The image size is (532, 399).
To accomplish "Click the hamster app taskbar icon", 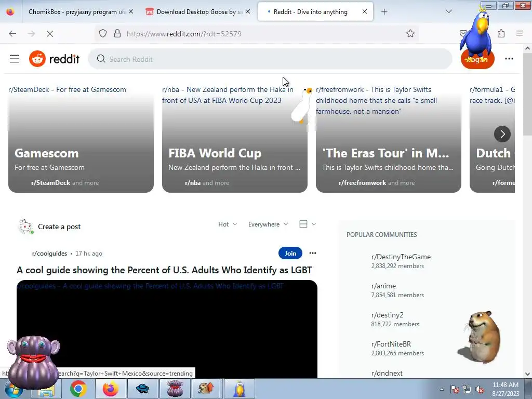I will (x=207, y=389).
